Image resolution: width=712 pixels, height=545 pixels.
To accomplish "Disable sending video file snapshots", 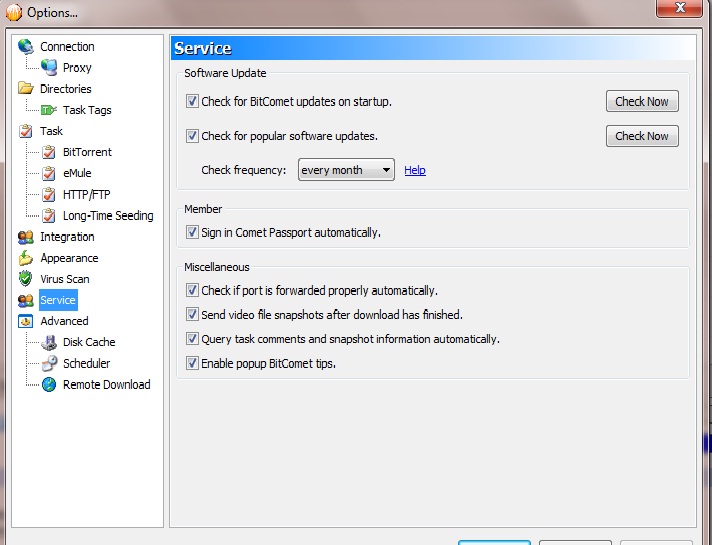I will click(x=192, y=314).
